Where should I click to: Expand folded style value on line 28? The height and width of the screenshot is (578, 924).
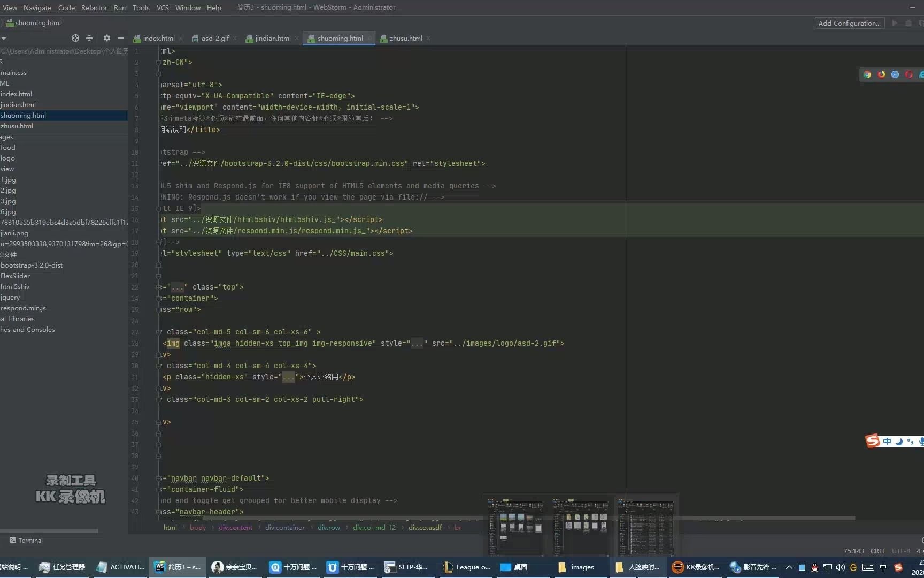417,344
